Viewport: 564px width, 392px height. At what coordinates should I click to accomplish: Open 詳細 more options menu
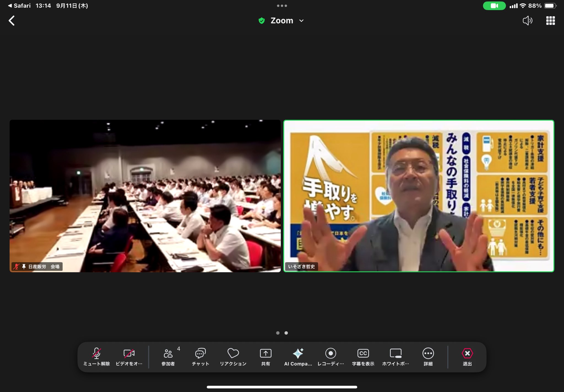coord(428,357)
